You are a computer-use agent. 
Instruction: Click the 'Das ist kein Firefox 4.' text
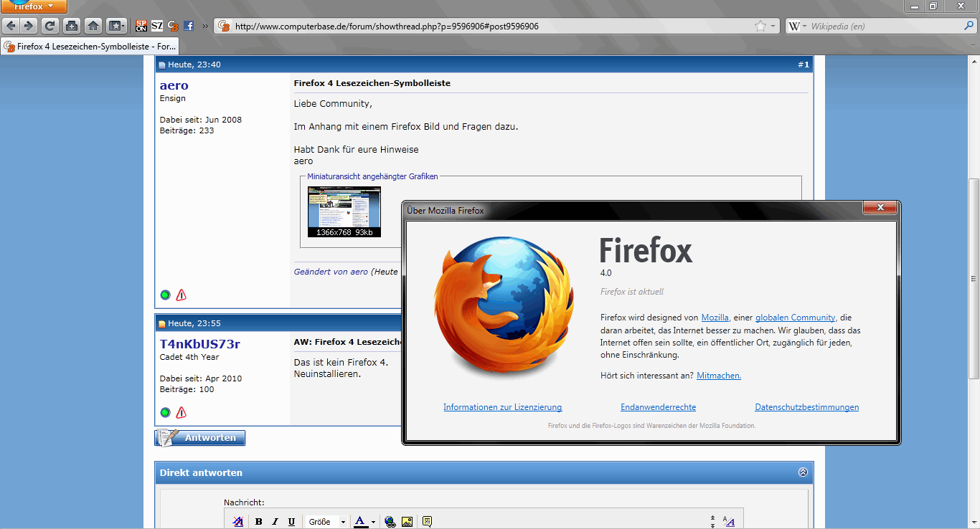click(x=341, y=362)
